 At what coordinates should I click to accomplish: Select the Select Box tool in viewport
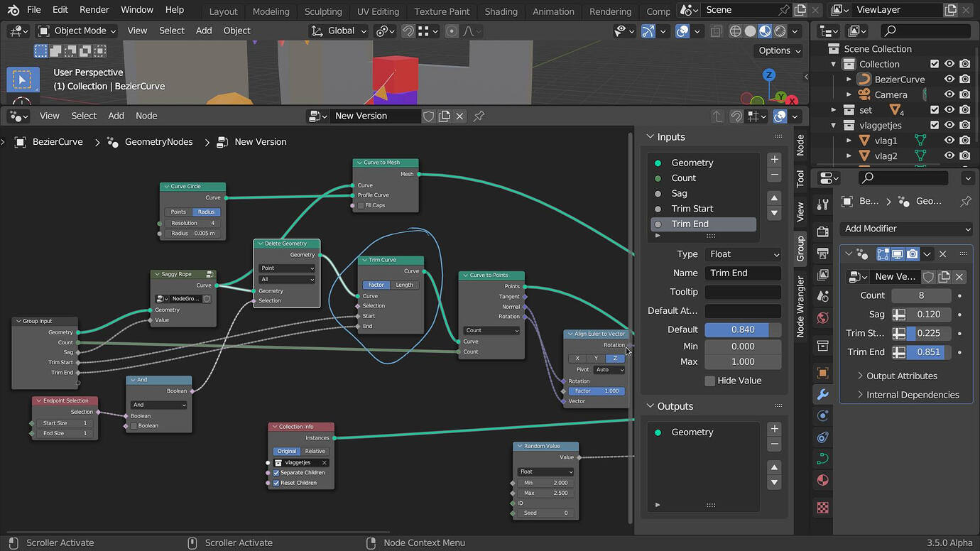[22, 80]
